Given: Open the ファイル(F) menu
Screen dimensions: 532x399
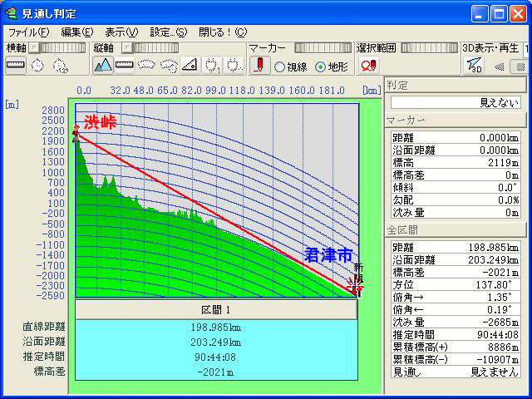Looking at the screenshot, I should click(29, 32).
